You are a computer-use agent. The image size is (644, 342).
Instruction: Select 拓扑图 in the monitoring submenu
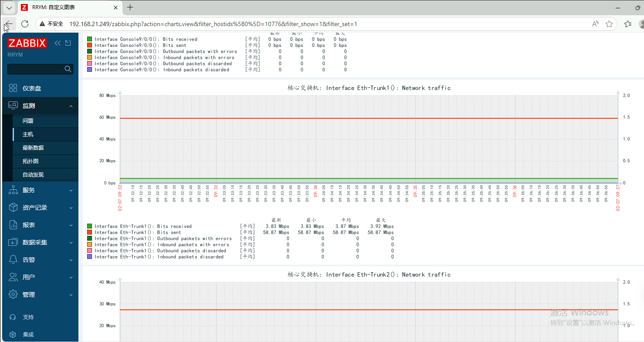pyautogui.click(x=31, y=161)
